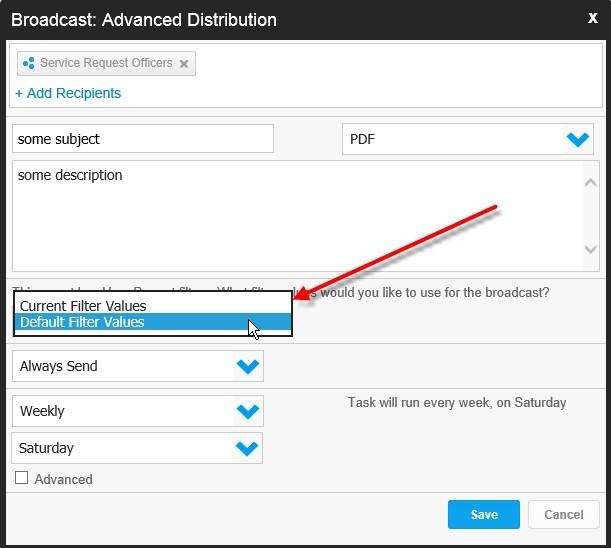Click the Always Send chevron arrow
The width and height of the screenshot is (611, 548).
point(247,366)
